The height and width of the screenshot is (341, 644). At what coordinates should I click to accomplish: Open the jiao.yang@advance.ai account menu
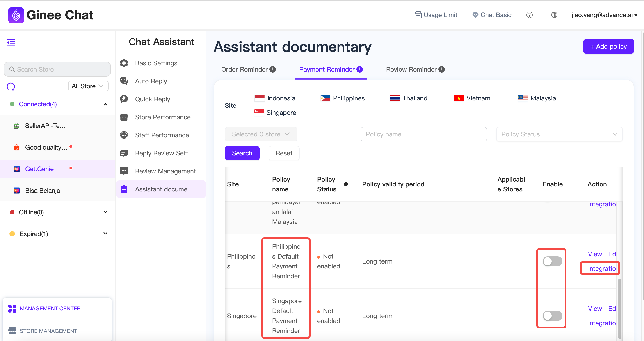pyautogui.click(x=605, y=15)
